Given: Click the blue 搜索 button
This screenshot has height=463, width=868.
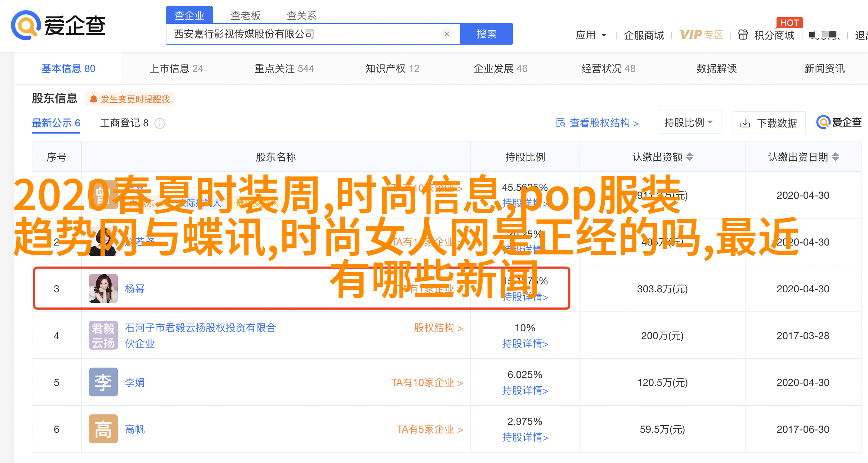Looking at the screenshot, I should pyautogui.click(x=487, y=34).
